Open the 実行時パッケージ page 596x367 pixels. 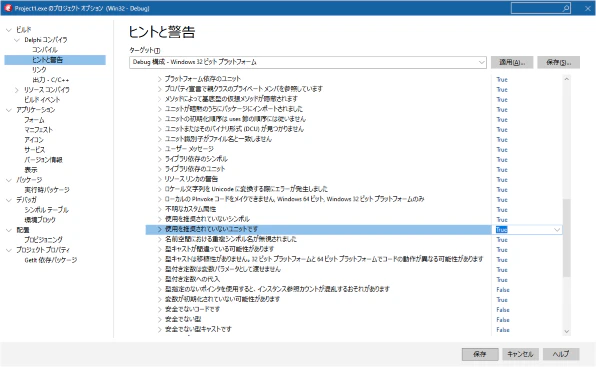tap(47, 190)
